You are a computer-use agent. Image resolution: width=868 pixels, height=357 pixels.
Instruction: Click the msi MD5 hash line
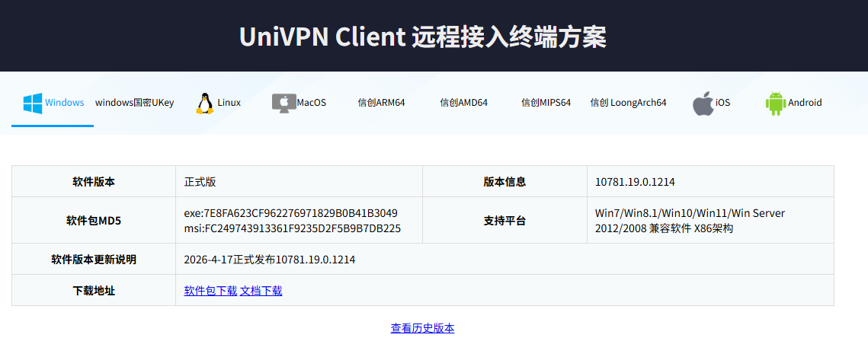coord(293,228)
